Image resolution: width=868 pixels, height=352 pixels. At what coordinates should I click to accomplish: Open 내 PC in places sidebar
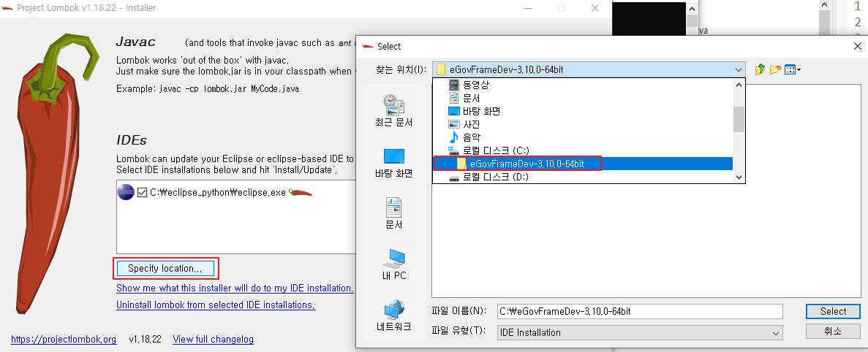pos(393,264)
